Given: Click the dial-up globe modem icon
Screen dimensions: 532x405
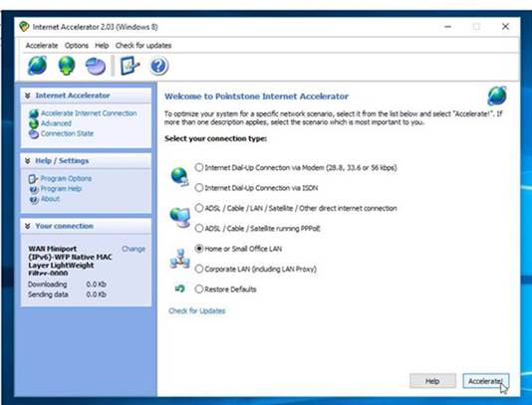Looking at the screenshot, I should (179, 177).
